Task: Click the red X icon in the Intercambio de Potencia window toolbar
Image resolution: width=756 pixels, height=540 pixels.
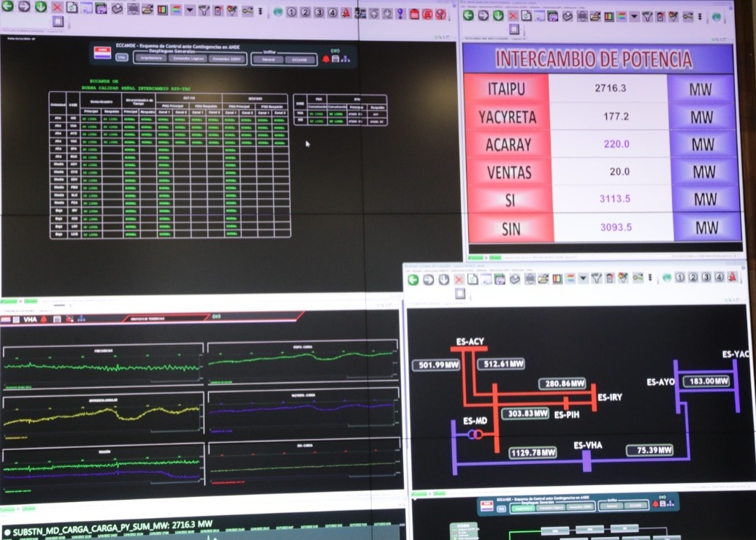Action: click(513, 16)
